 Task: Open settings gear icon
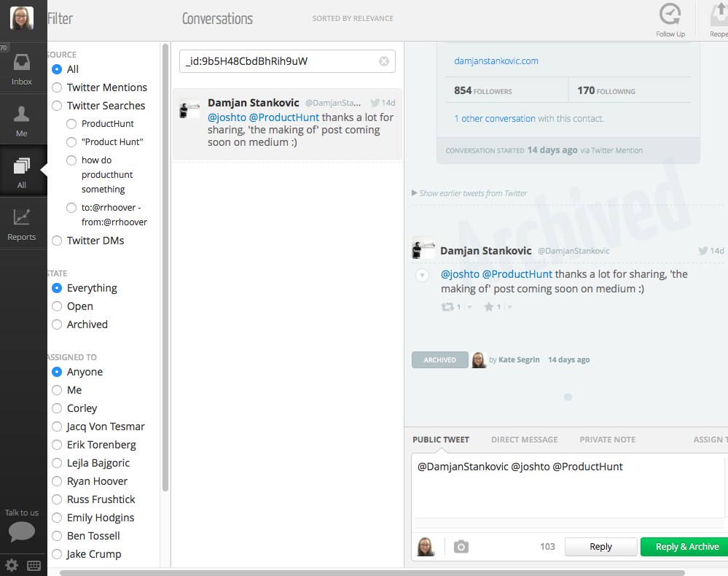12,565
